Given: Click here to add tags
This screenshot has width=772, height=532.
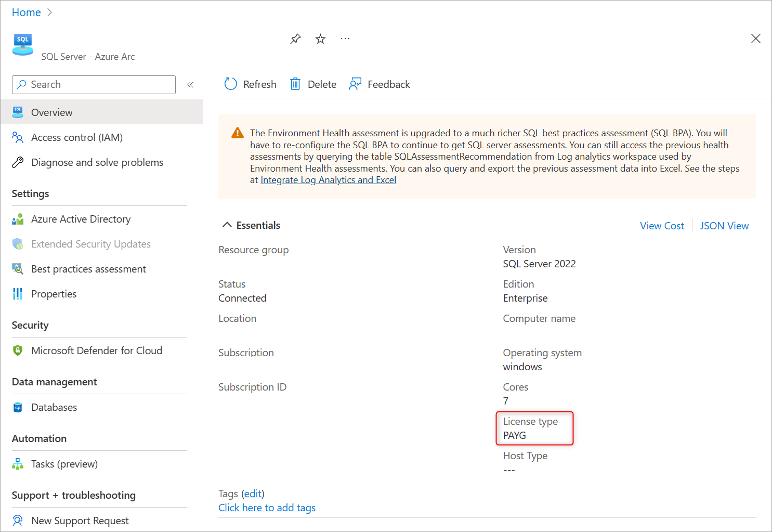Looking at the screenshot, I should 267,508.
